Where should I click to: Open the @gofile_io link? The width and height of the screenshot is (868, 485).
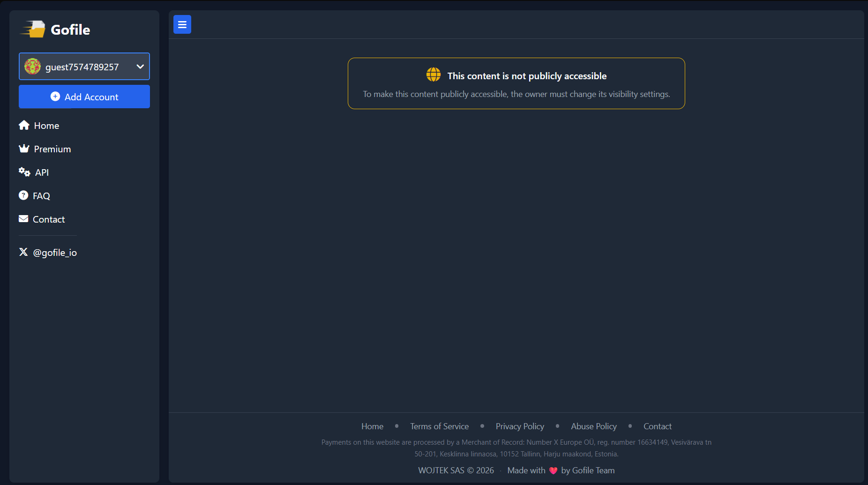coord(55,253)
